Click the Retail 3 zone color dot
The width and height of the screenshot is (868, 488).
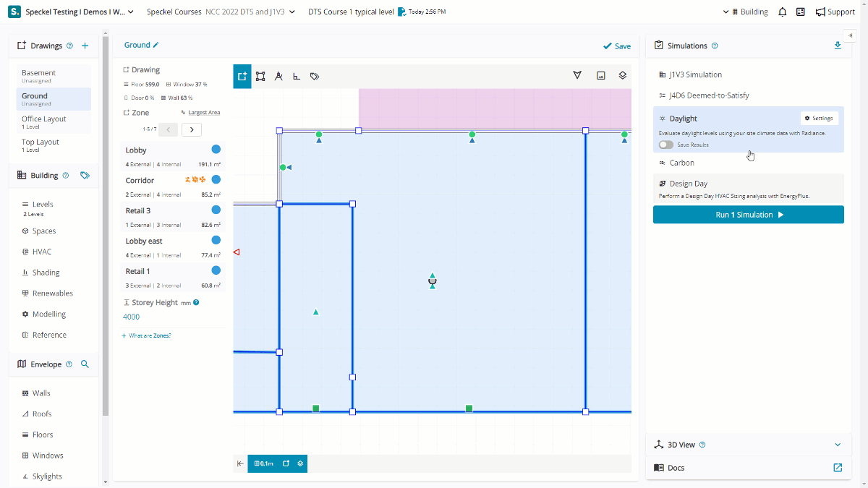coord(216,210)
